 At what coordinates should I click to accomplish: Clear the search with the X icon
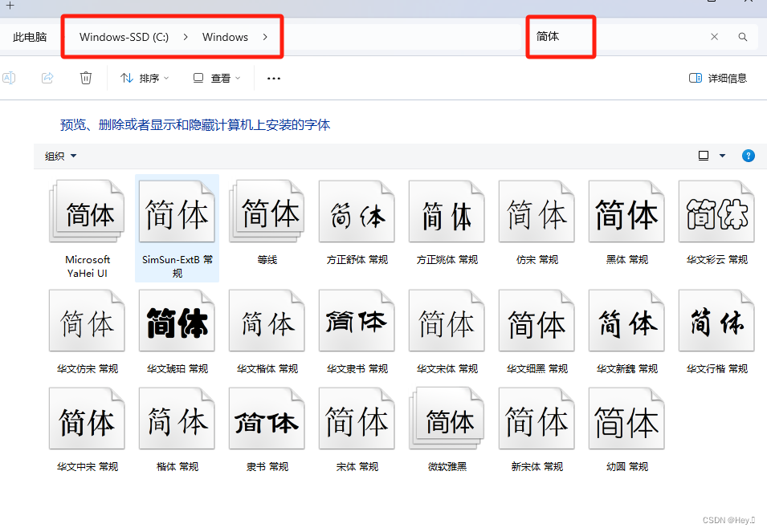(x=715, y=36)
